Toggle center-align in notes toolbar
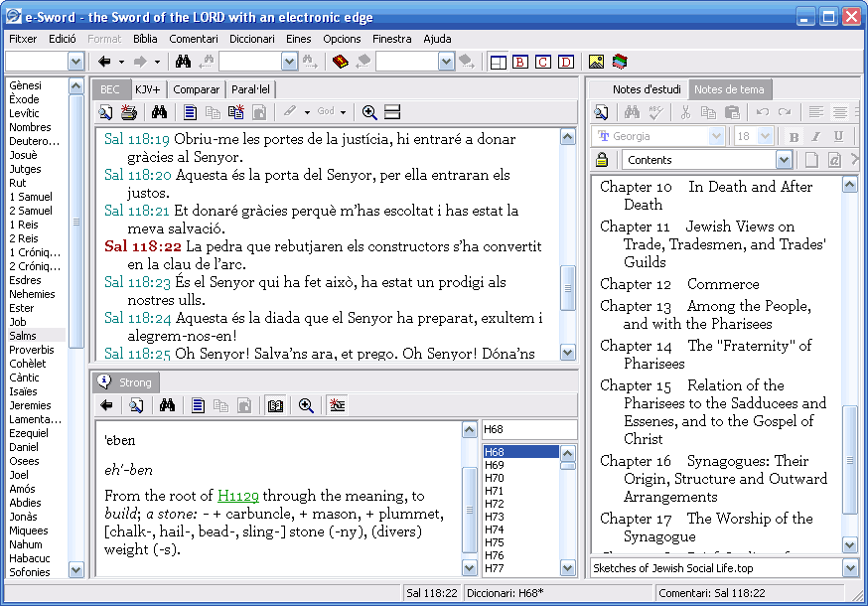Image resolution: width=868 pixels, height=606 pixels. point(840,112)
